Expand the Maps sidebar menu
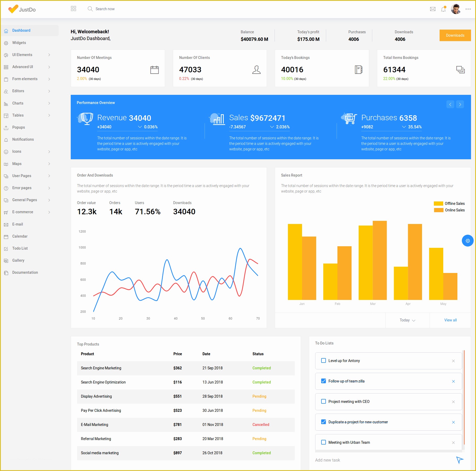 [x=29, y=164]
